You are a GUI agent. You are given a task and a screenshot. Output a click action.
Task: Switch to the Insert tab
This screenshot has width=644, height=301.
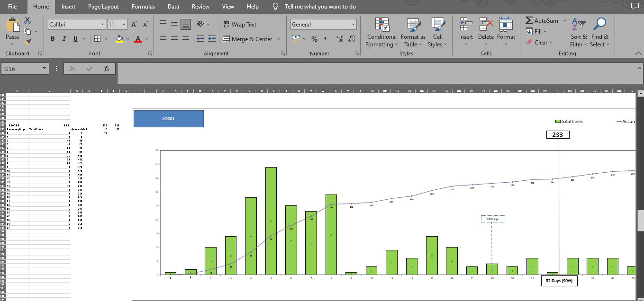tap(68, 7)
